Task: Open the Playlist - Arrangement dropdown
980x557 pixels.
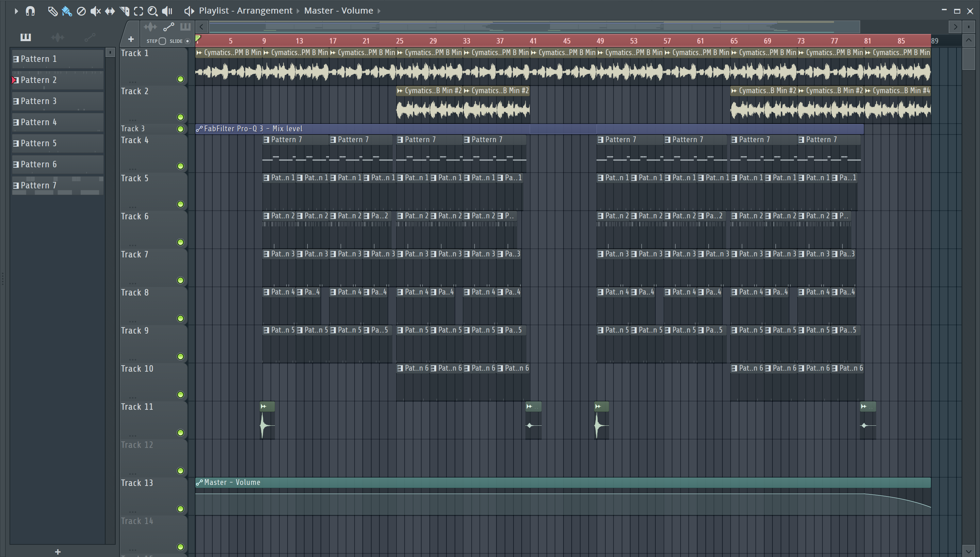Action: click(245, 11)
